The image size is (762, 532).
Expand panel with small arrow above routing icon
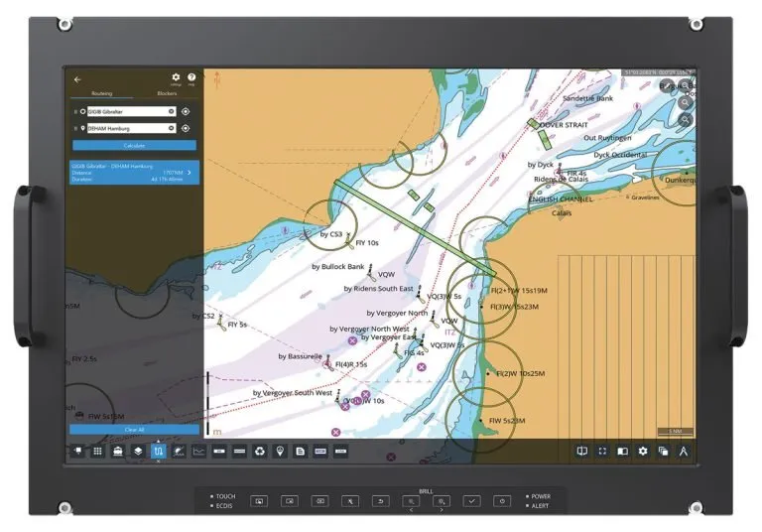pyautogui.click(x=159, y=441)
